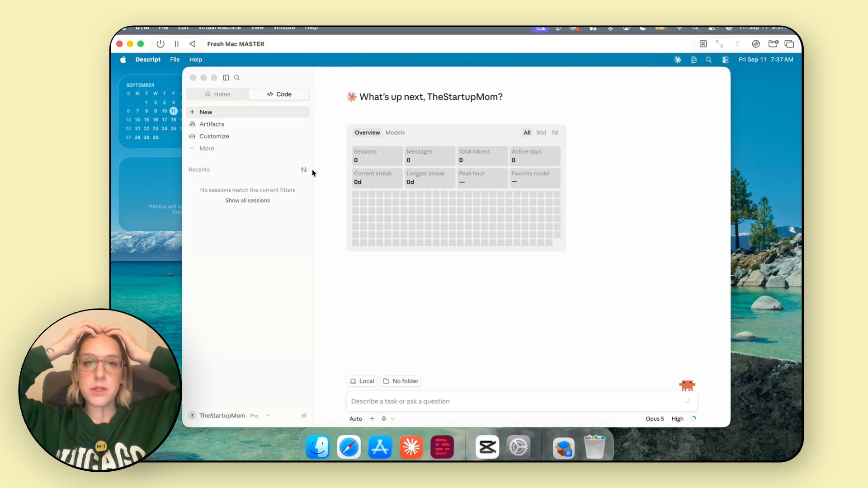Click the Claude icon in the menu bar

pos(678,60)
